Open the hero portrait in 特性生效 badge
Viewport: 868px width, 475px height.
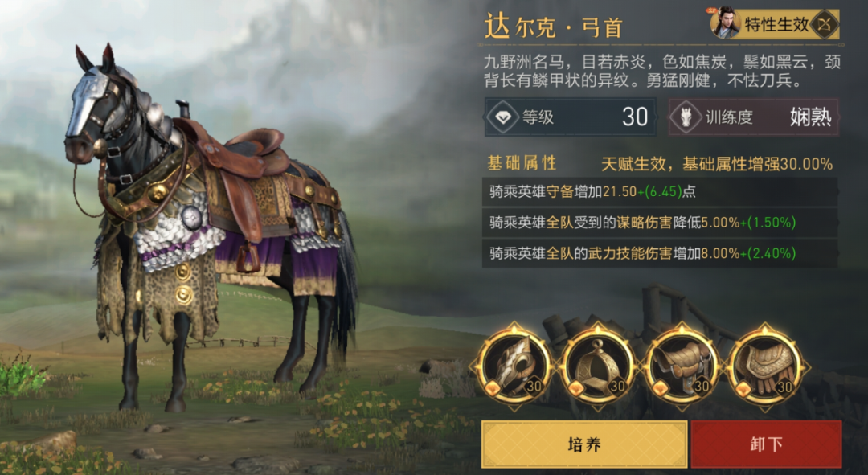click(725, 23)
